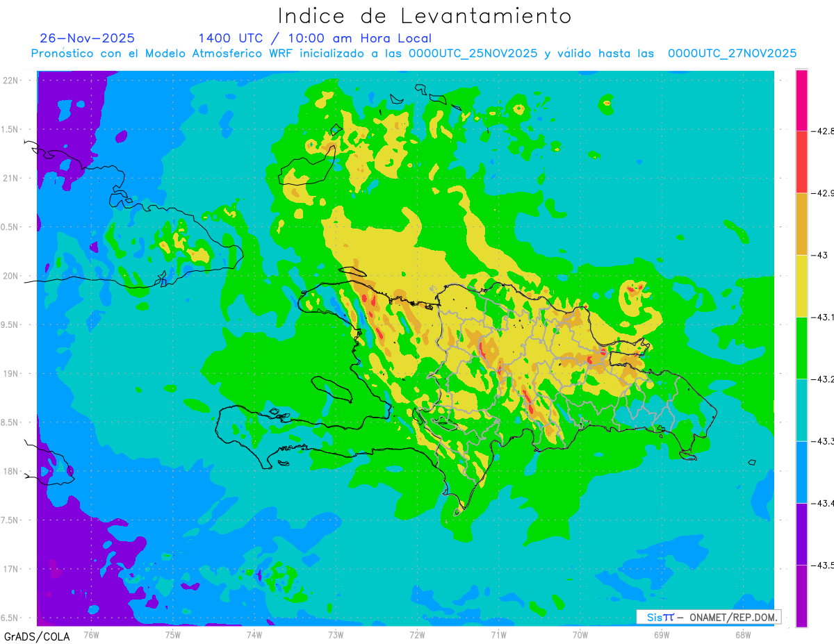Select the red swatch in the color bar

(802, 162)
